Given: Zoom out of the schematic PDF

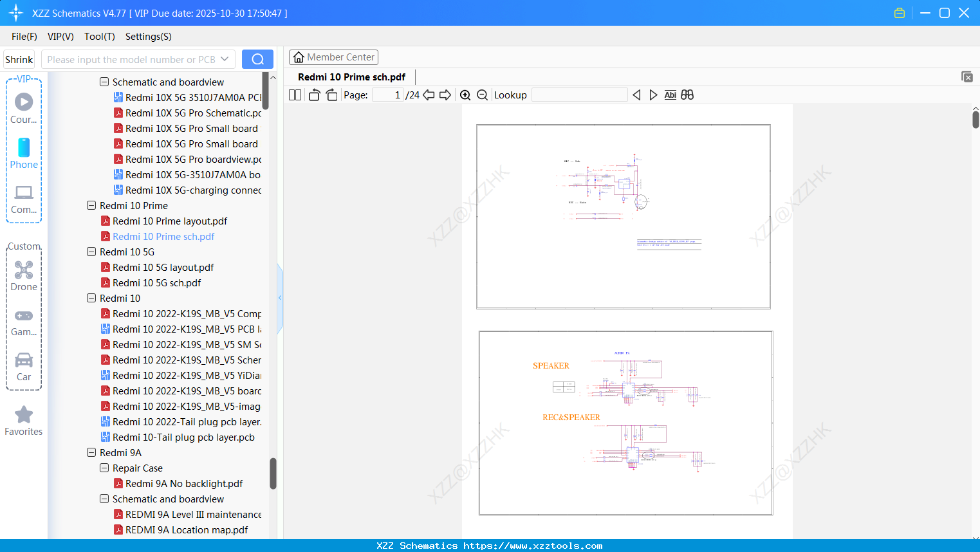Looking at the screenshot, I should tap(482, 95).
